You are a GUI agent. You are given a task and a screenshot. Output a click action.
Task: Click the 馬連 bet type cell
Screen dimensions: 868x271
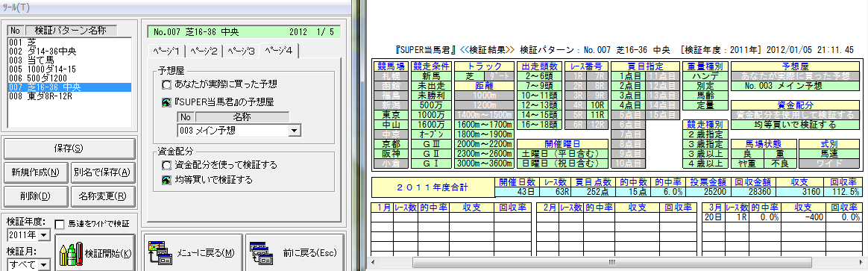pos(828,154)
